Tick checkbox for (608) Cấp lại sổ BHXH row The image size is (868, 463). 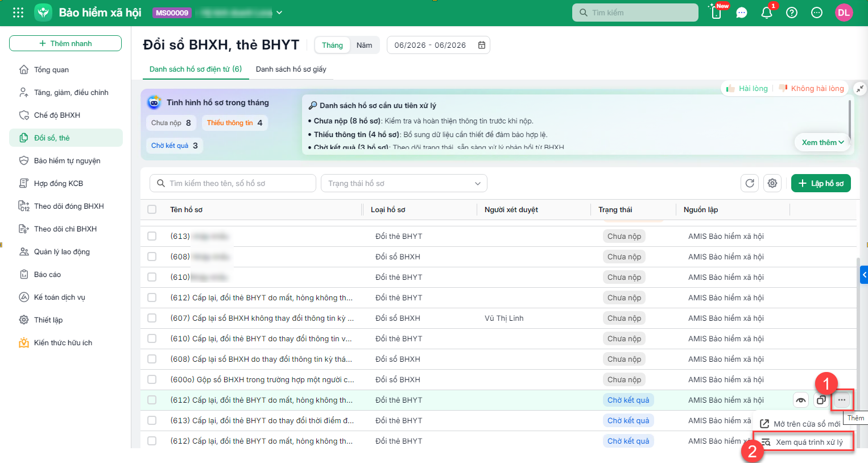(152, 359)
